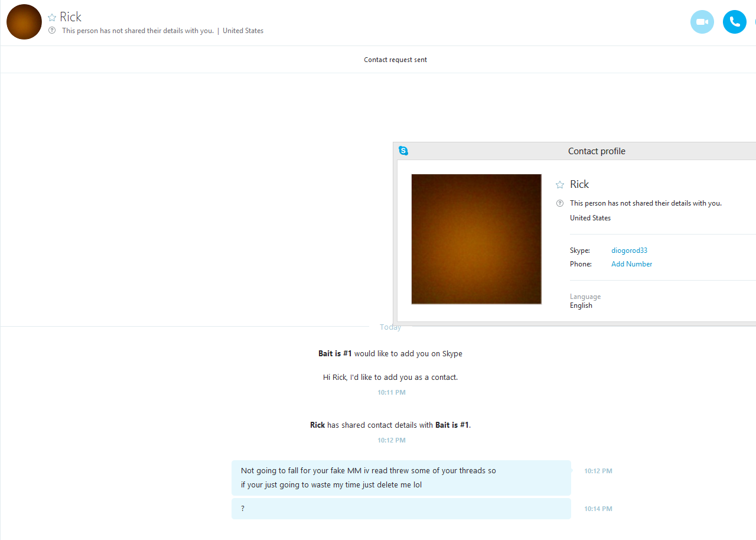The image size is (756, 540).
Task: Click the question mark icon in chat header
Action: [52, 31]
